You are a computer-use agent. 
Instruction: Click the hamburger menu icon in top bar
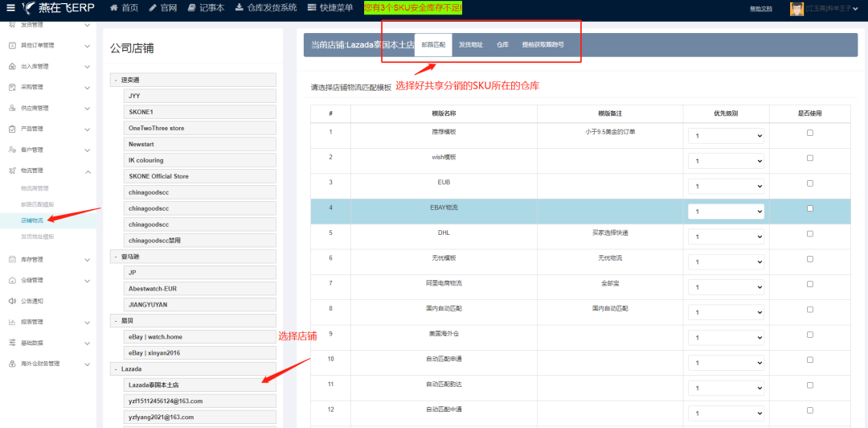point(10,8)
